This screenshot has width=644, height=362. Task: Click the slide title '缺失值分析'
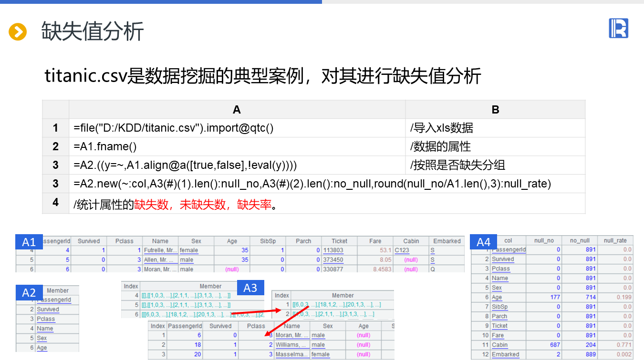(x=93, y=31)
